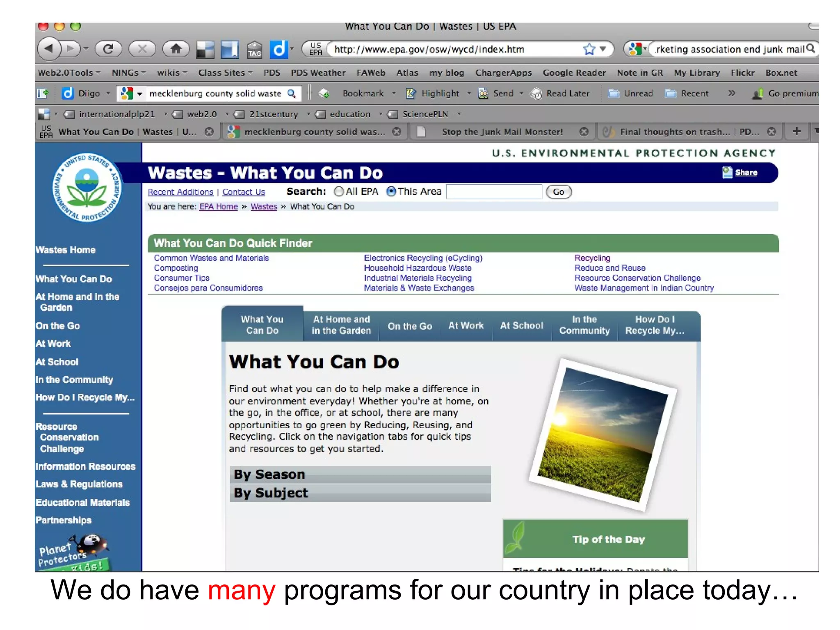Click the EPA seal logo
This screenshot has width=840, height=630.
(x=87, y=188)
